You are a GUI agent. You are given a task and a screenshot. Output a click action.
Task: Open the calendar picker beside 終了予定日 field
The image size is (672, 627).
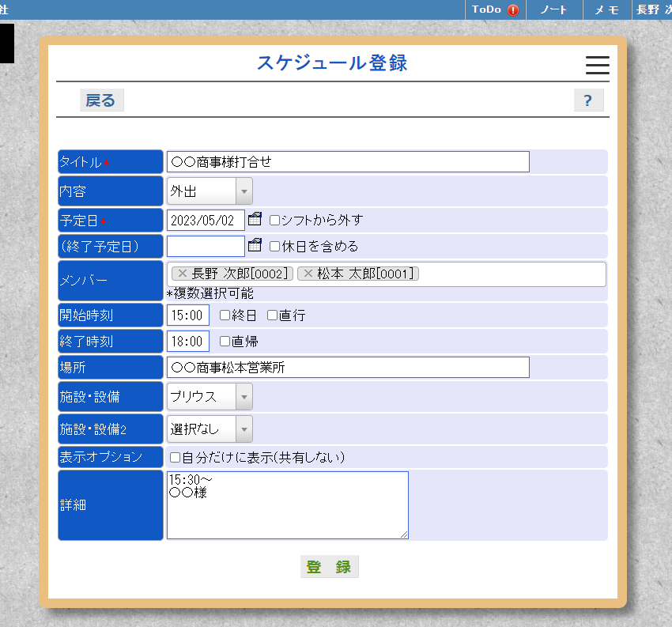[255, 246]
